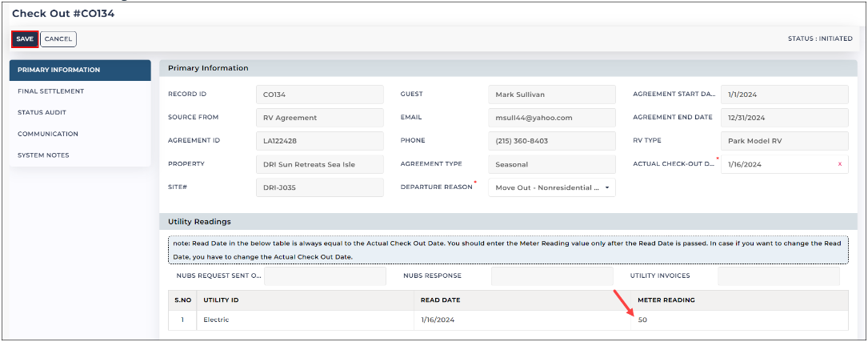Edit the Actual Check-Out Date field

click(x=778, y=164)
